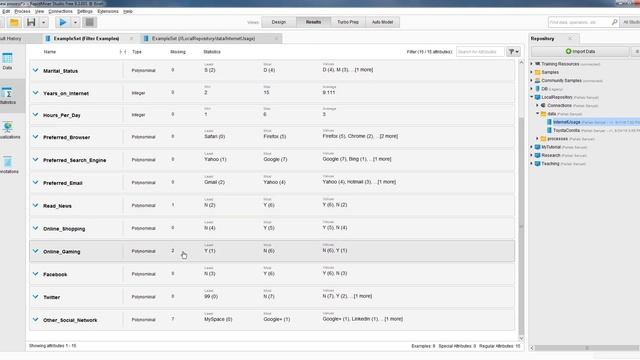
Task: Open the Help menu
Action: coord(128,11)
